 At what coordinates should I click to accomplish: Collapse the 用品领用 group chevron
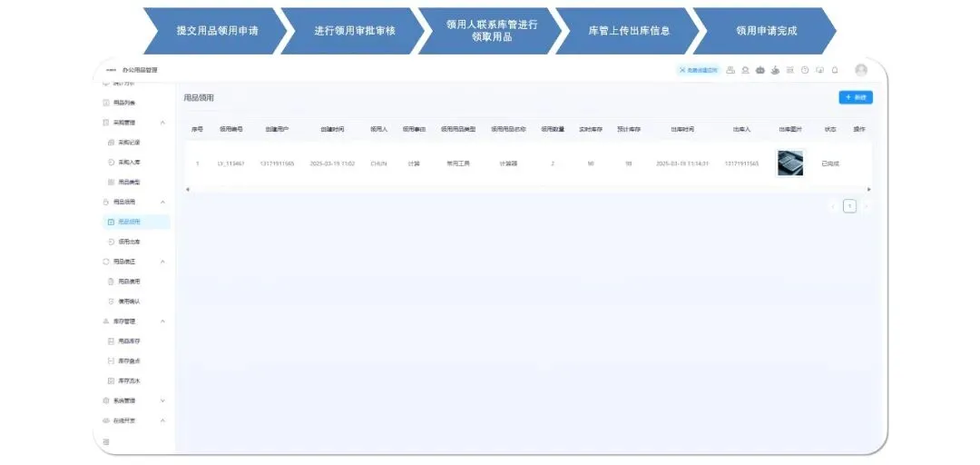pyautogui.click(x=162, y=203)
